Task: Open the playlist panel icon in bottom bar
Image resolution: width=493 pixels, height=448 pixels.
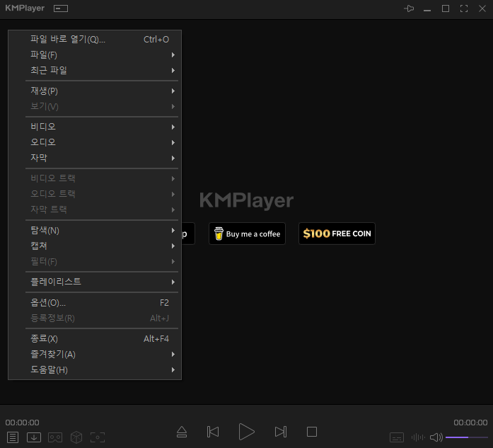Action: click(x=13, y=437)
